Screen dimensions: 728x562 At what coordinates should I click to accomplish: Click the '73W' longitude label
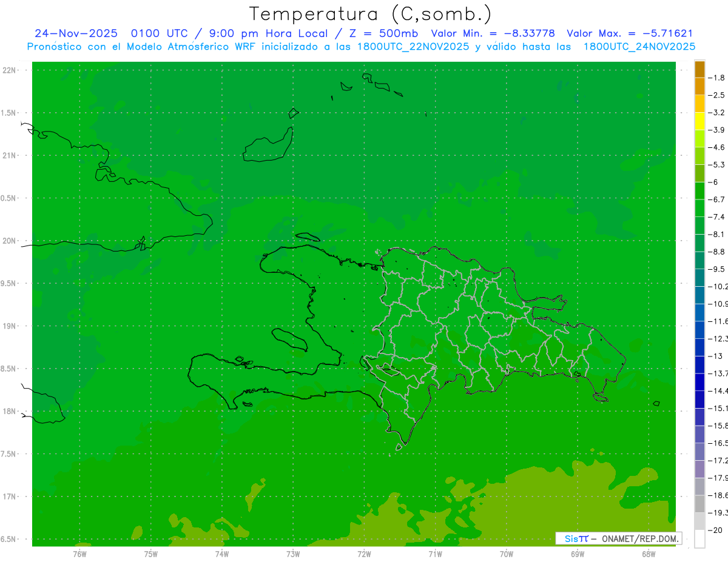point(293,554)
